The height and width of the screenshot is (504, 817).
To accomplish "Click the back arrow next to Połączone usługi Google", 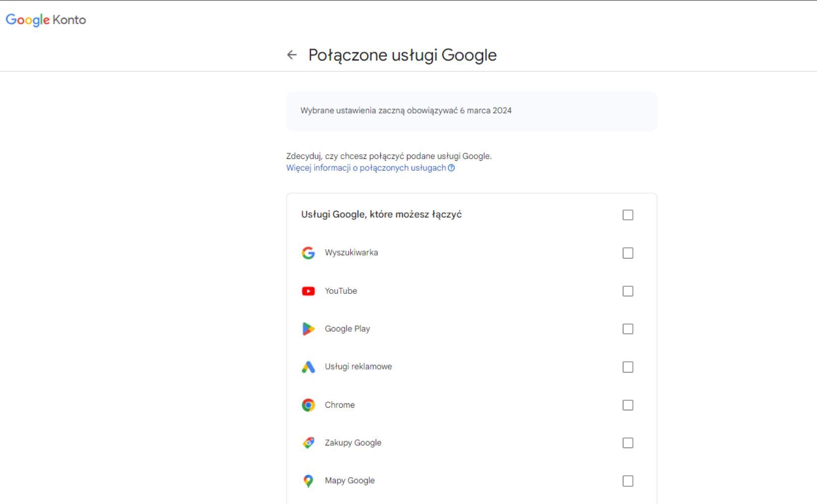I will click(x=291, y=55).
